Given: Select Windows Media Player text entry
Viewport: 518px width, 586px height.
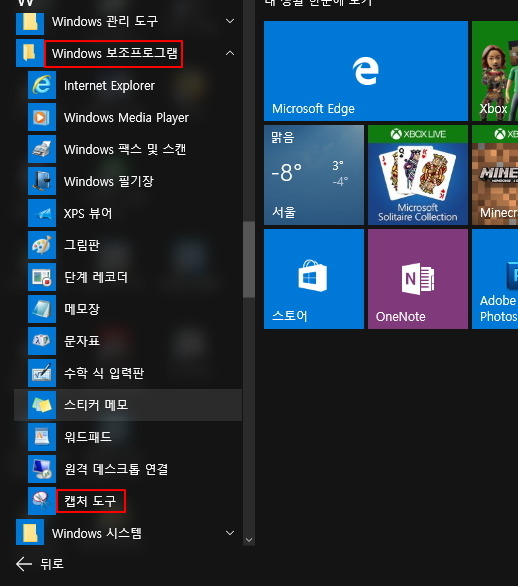Looking at the screenshot, I should click(126, 118).
